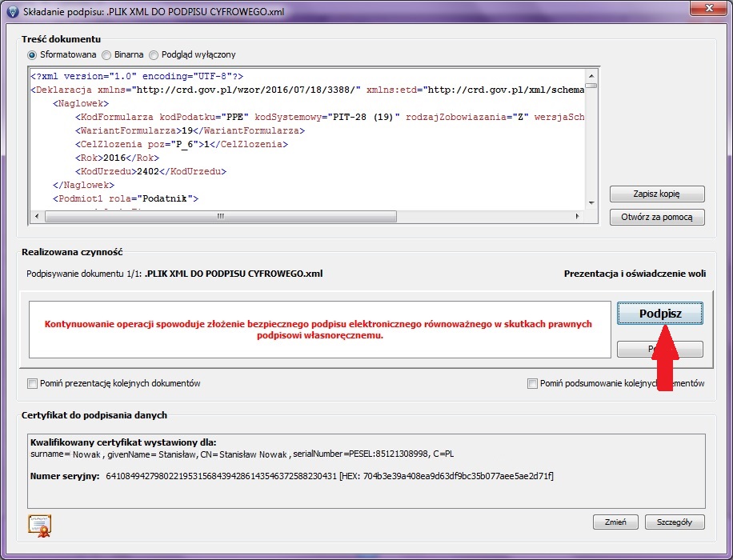Click the CelZlozenia XML line

[x=182, y=144]
